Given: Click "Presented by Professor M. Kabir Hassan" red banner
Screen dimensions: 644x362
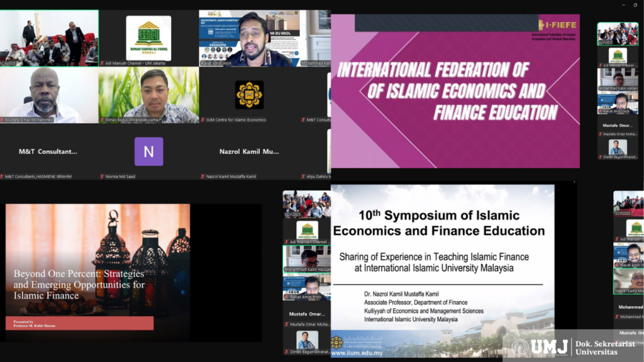Looking at the screenshot, I should point(80,323).
